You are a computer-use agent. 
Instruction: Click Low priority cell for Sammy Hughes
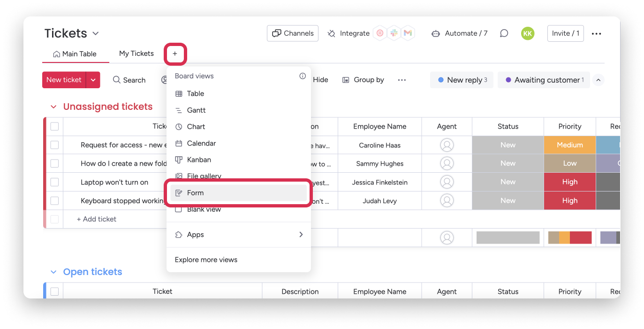click(x=570, y=163)
